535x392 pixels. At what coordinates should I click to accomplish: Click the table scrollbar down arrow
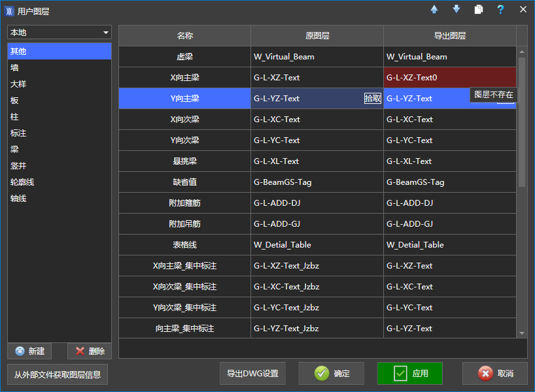(x=522, y=333)
